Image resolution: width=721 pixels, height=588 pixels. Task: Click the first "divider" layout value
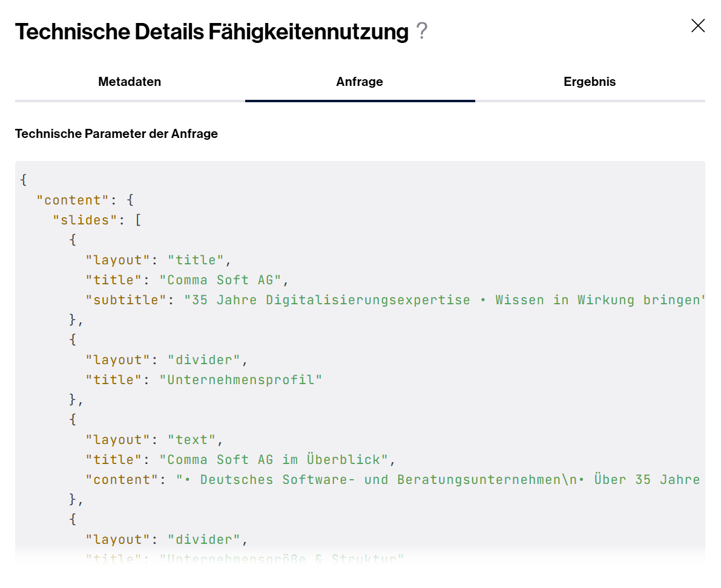pos(204,359)
